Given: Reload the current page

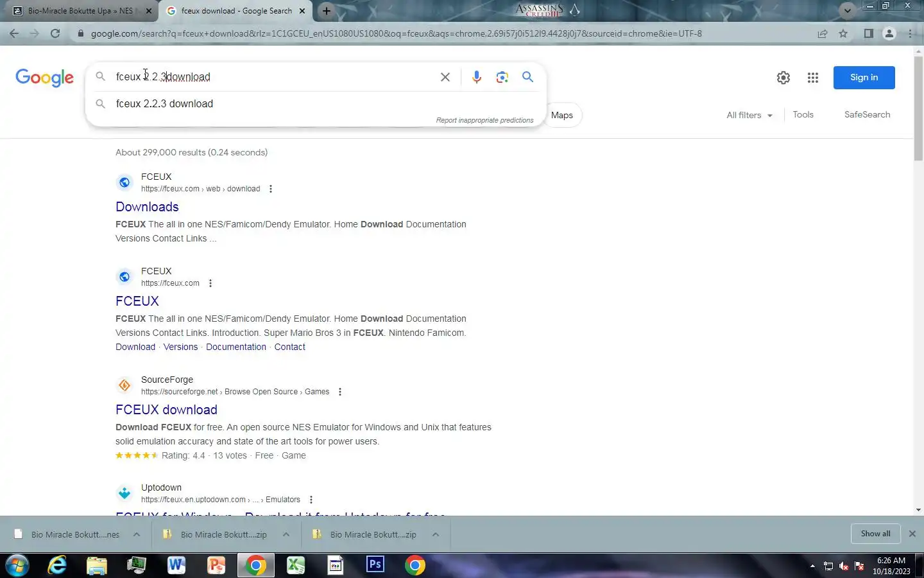Looking at the screenshot, I should (55, 33).
